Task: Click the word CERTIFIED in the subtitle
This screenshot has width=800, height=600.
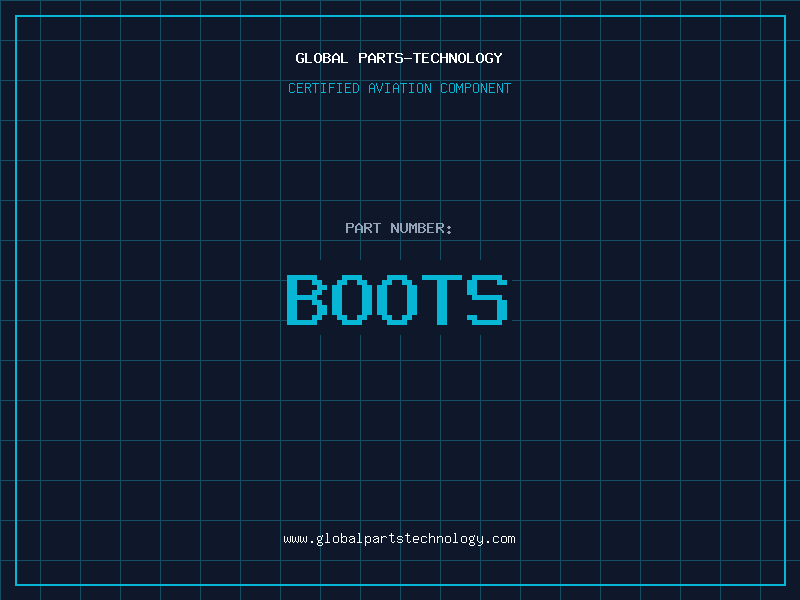Action: tap(324, 88)
